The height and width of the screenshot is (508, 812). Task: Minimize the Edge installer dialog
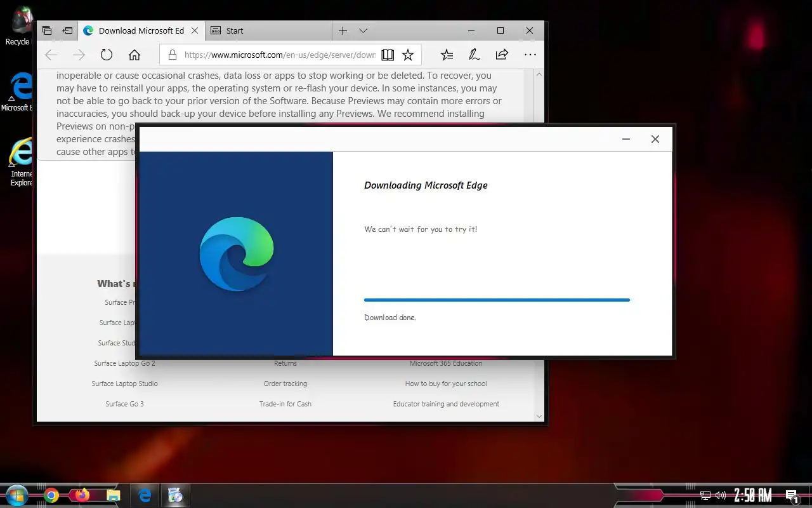tap(626, 139)
